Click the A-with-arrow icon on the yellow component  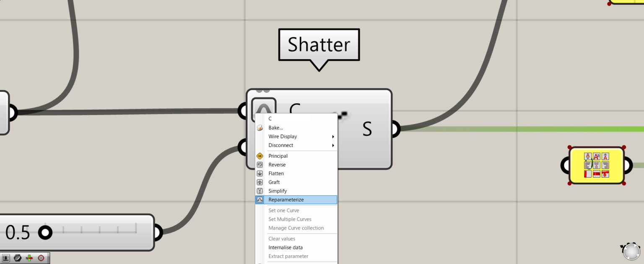click(x=588, y=156)
